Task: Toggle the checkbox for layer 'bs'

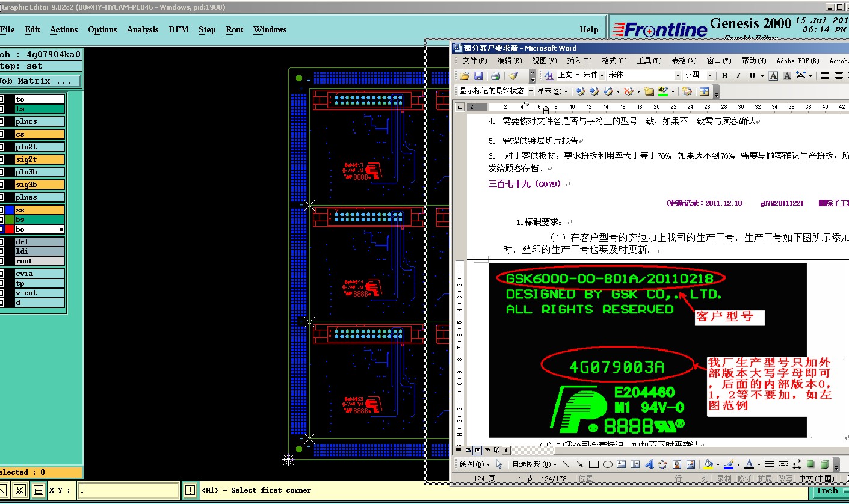Action: (x=2, y=220)
